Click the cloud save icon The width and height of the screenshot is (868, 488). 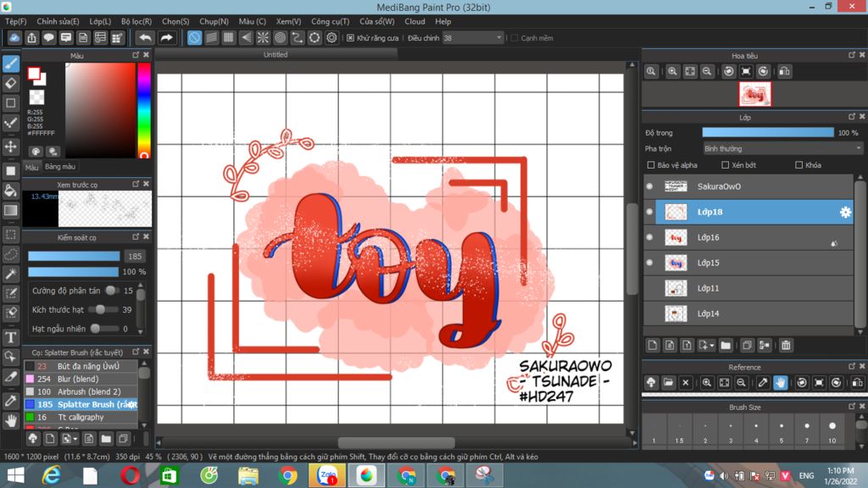coord(14,37)
